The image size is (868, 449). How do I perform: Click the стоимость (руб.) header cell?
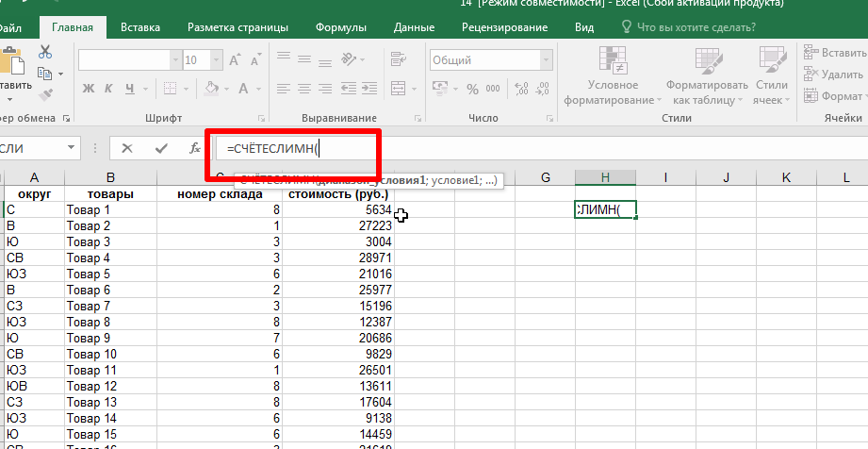pyautogui.click(x=338, y=194)
